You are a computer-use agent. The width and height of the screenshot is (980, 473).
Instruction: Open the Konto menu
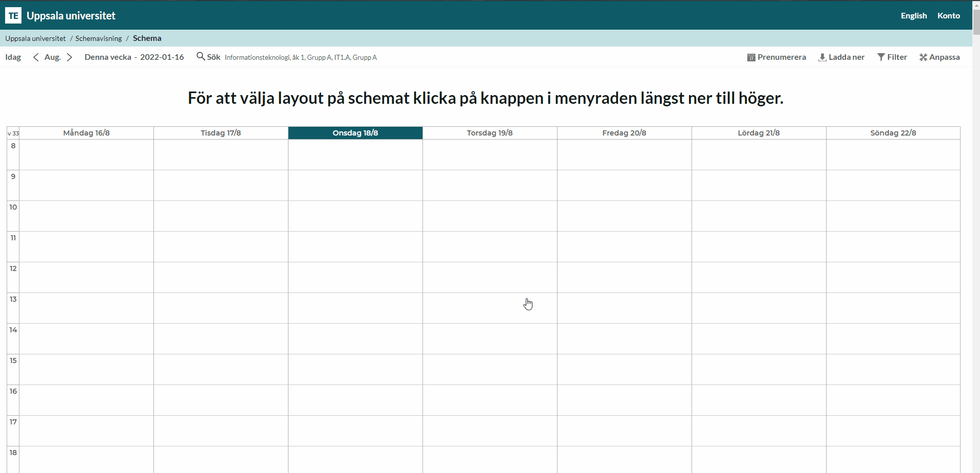tap(948, 16)
